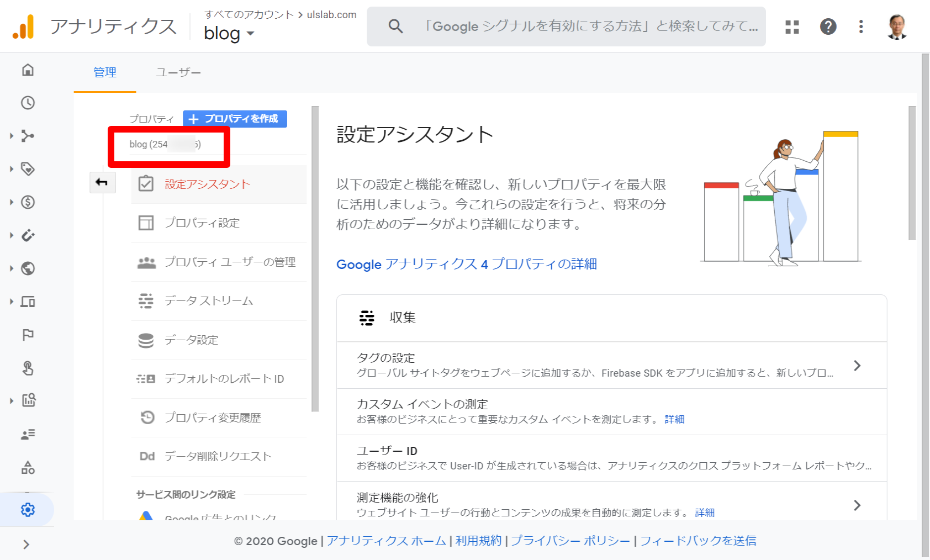Open the tag-shaped icon in sidebar

coord(28,169)
